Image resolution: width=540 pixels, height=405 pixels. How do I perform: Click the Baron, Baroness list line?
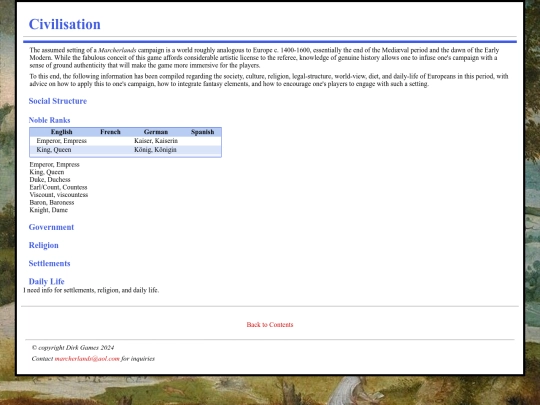(x=52, y=202)
